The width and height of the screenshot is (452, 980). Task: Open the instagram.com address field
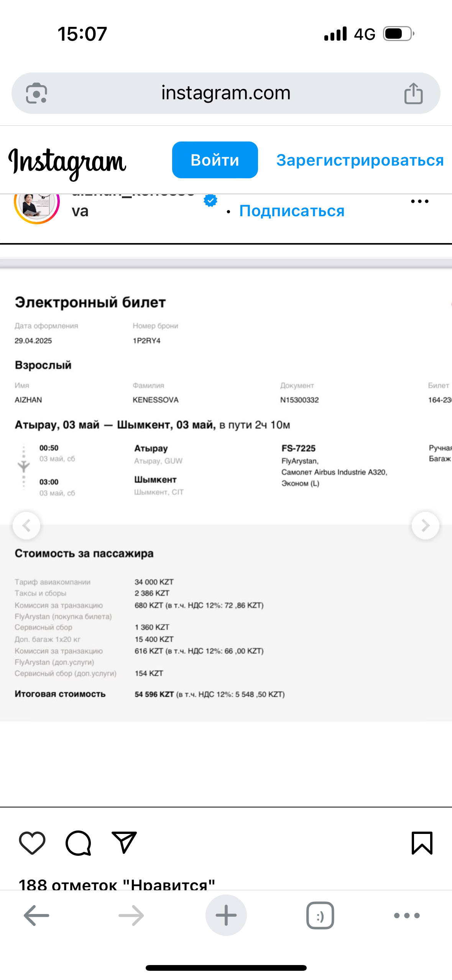click(226, 93)
